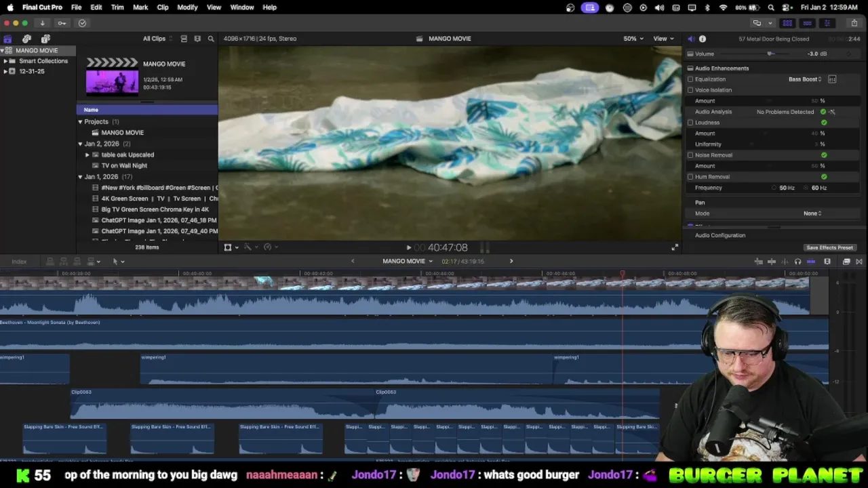Open the Trim menu
This screenshot has width=868, height=488.
(x=117, y=7)
